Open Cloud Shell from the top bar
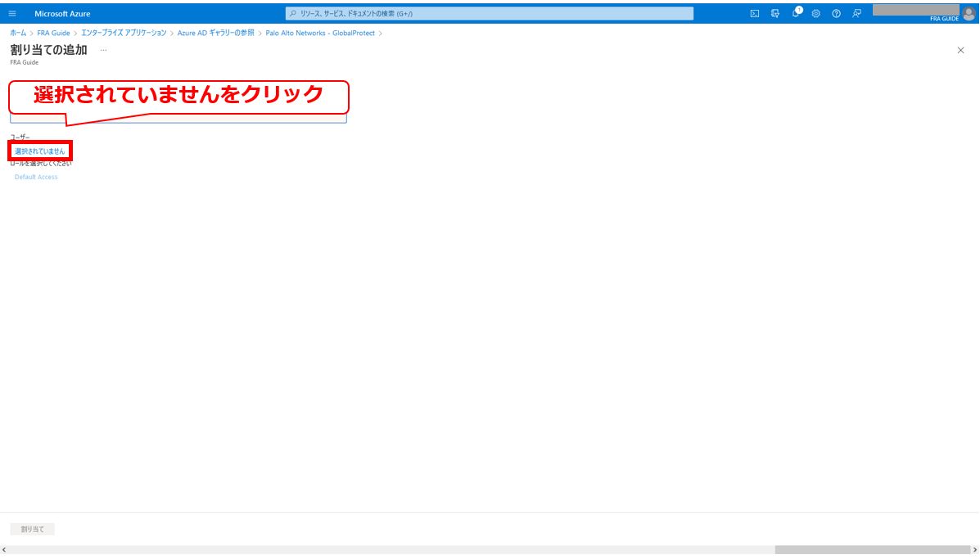The height and width of the screenshot is (559, 980). tap(754, 13)
